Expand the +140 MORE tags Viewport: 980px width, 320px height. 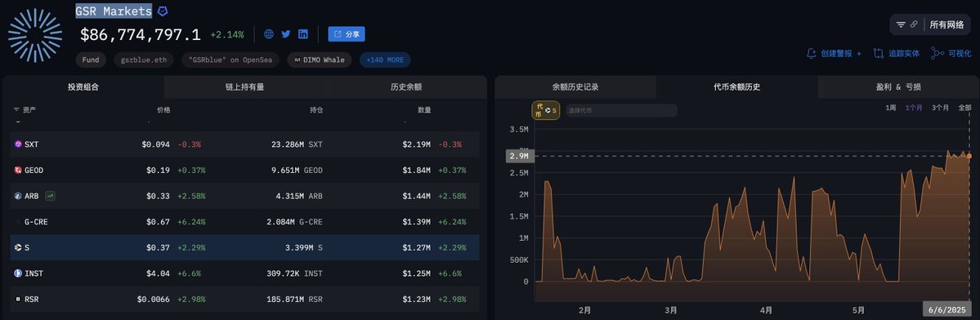click(385, 60)
